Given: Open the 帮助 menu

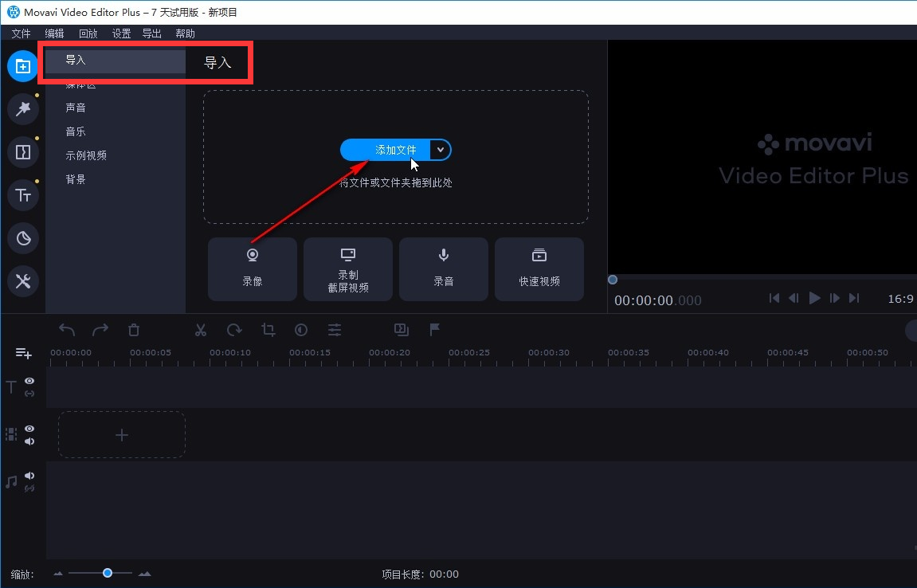Looking at the screenshot, I should coord(186,33).
